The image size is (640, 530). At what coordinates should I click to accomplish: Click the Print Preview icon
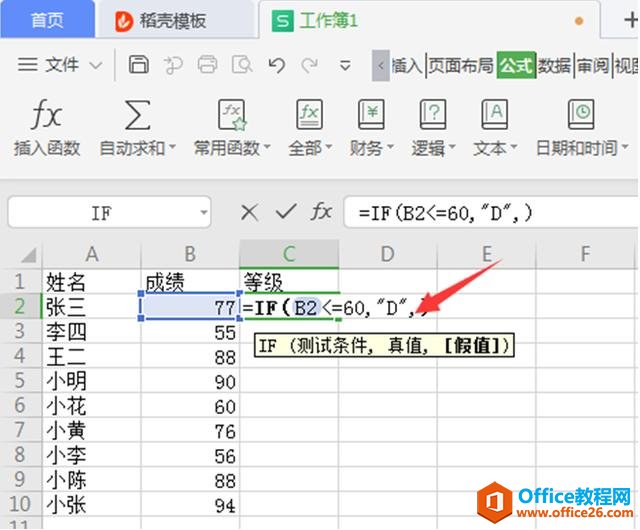242,65
